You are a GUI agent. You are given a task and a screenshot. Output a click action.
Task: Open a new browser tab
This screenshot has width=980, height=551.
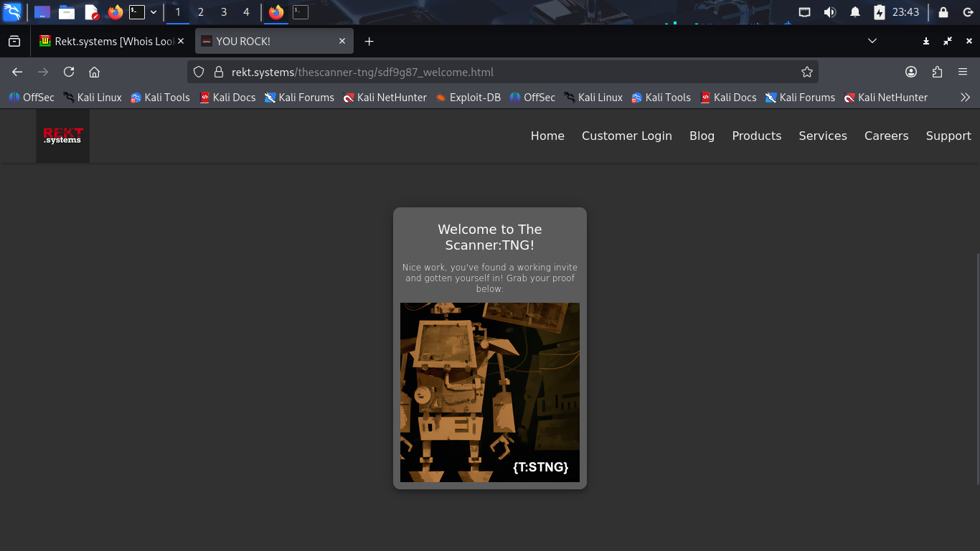(369, 42)
